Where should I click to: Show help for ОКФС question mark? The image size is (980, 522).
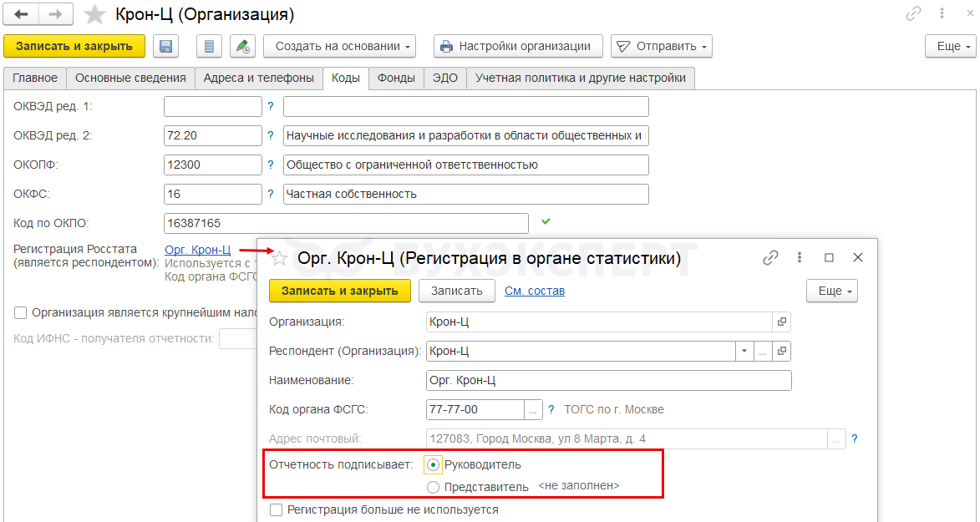coord(271,194)
